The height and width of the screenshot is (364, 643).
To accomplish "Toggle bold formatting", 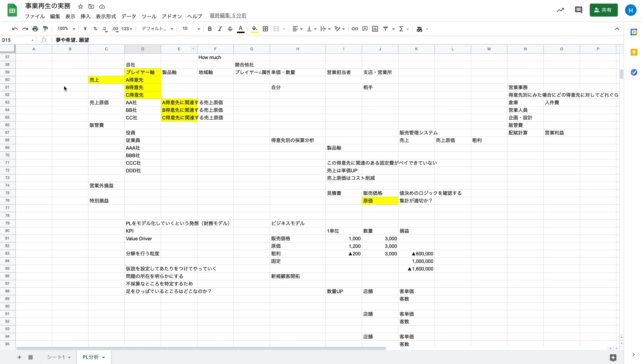I will pyautogui.click(x=210, y=29).
